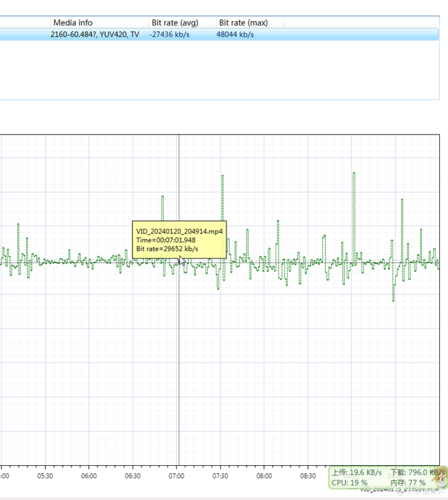448x500 pixels.
Task: Click empty file list area below the selected row
Action: [x=207, y=70]
